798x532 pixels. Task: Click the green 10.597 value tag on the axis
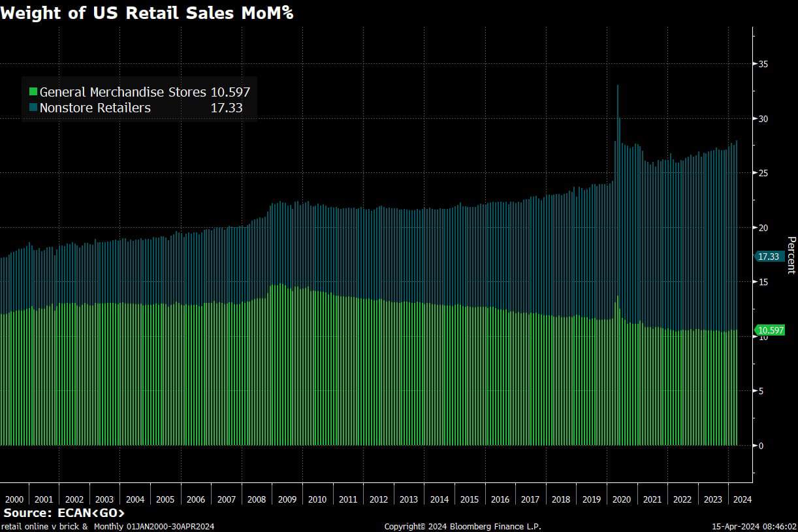[x=769, y=330]
